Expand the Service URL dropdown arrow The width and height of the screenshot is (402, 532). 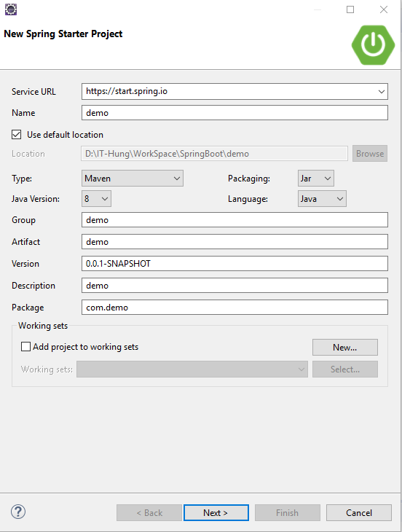pos(382,92)
